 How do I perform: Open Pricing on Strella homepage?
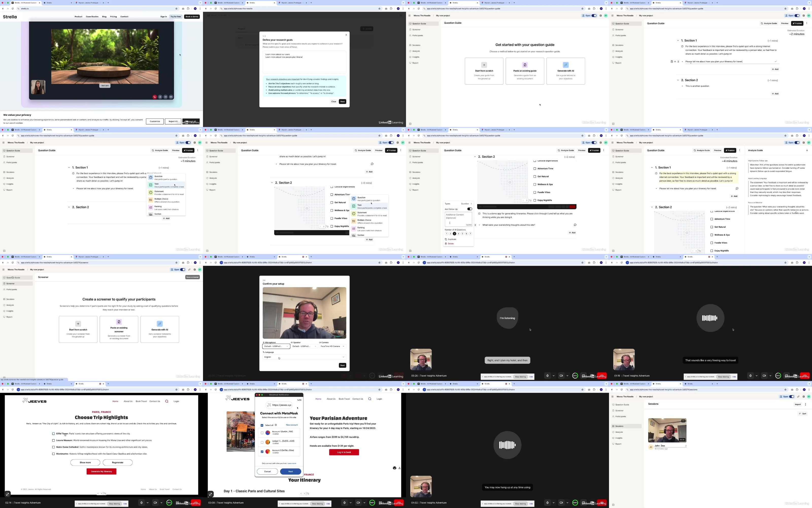(x=113, y=17)
